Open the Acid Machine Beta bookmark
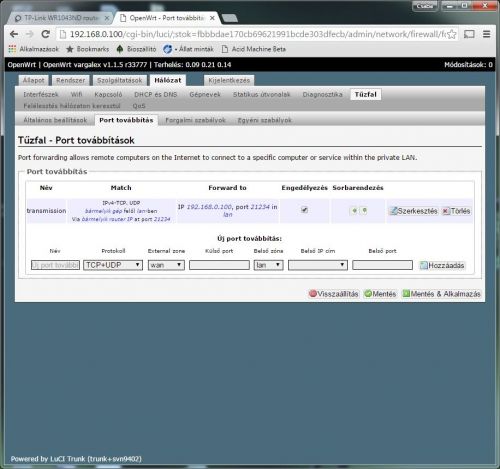 [254, 49]
